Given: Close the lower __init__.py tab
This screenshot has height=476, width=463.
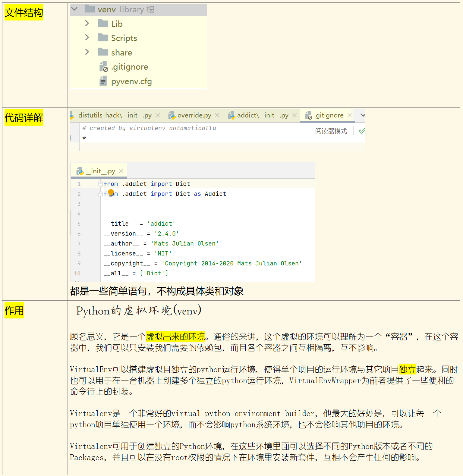Looking at the screenshot, I should tap(121, 171).
